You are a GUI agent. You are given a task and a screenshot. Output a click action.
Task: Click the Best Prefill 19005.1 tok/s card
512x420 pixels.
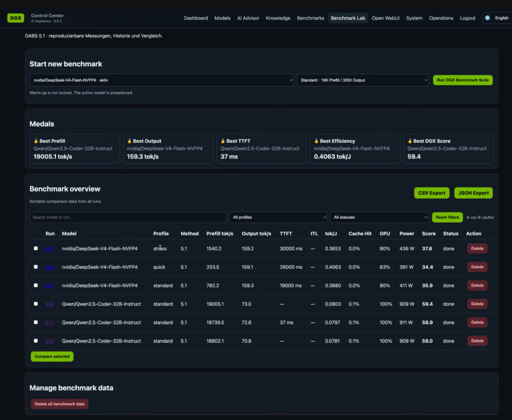pos(75,149)
